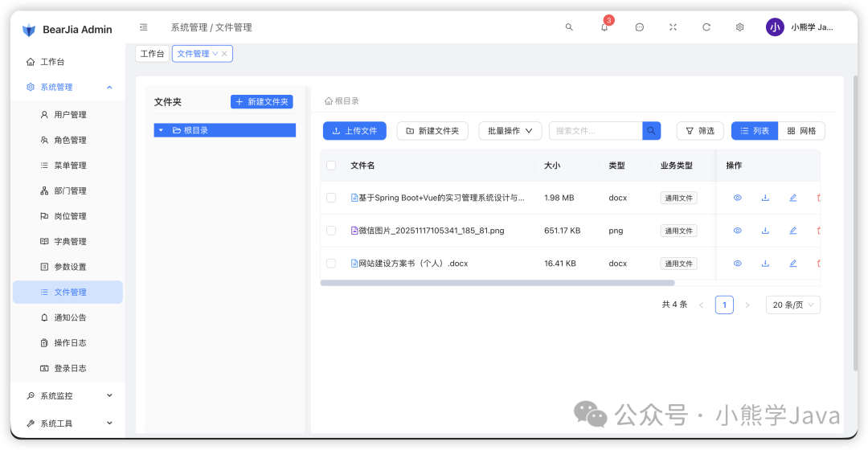Image resolution: width=868 pixels, height=450 pixels.
Task: Check the select-all checkbox in table header
Action: (331, 166)
